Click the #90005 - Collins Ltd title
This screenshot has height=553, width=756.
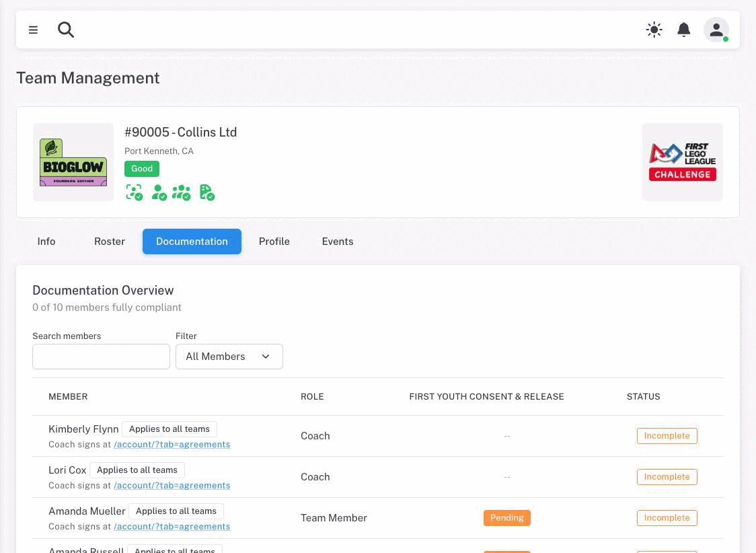(180, 132)
